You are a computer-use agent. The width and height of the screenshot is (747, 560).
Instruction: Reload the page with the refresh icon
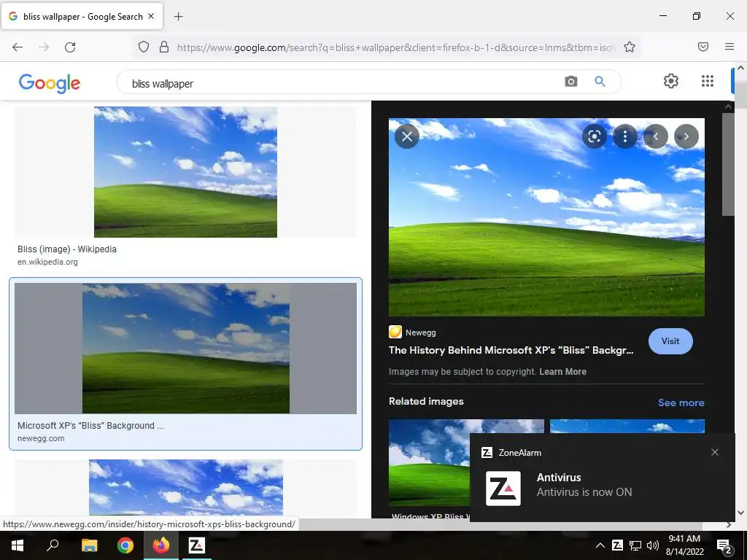point(70,47)
